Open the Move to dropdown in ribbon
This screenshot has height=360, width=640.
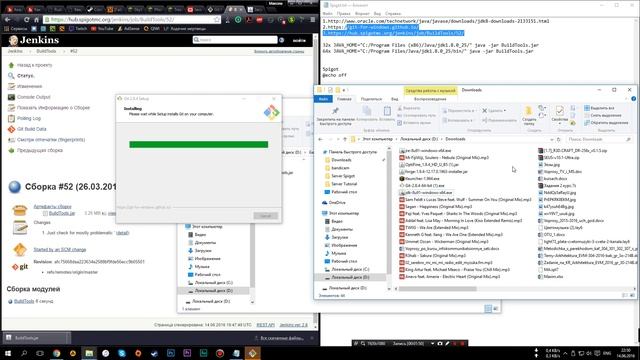point(458,111)
